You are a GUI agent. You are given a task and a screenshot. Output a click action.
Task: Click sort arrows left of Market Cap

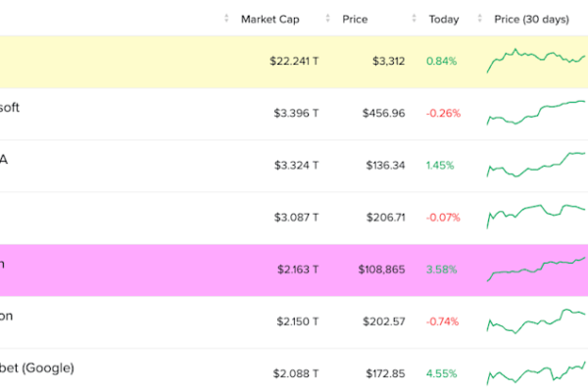[x=226, y=18]
